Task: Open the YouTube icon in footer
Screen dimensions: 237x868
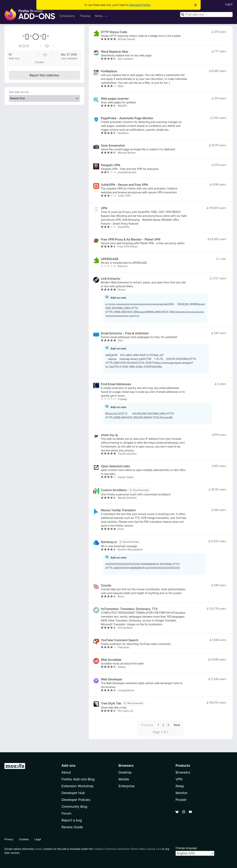Action: [x=190, y=812]
